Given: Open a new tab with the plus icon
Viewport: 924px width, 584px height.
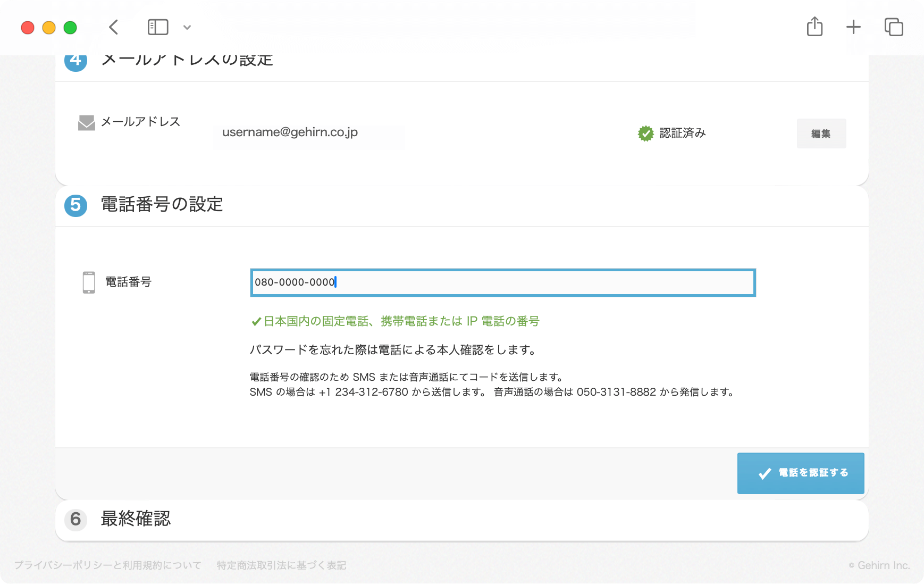Looking at the screenshot, I should coord(853,27).
